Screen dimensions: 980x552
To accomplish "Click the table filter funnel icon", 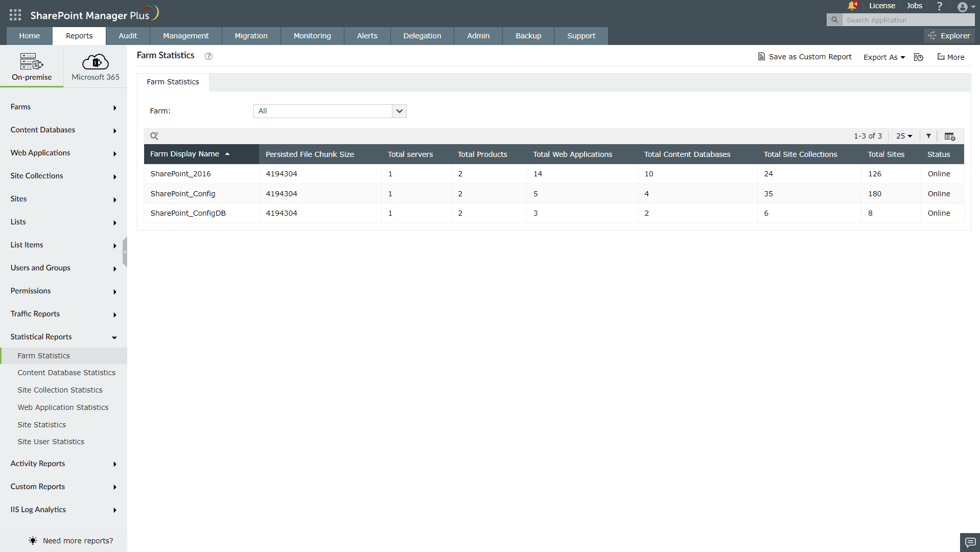I will click(928, 136).
